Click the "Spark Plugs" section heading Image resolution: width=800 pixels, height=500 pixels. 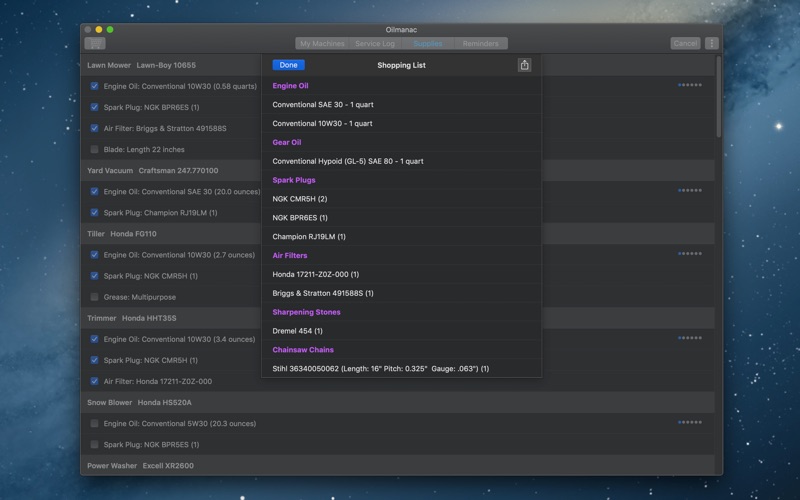click(x=294, y=180)
